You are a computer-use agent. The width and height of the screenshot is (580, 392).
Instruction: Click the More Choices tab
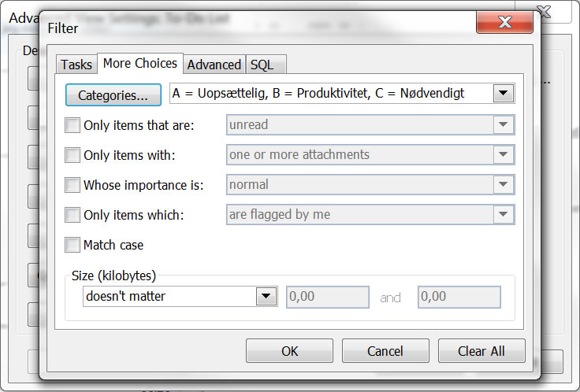point(139,63)
